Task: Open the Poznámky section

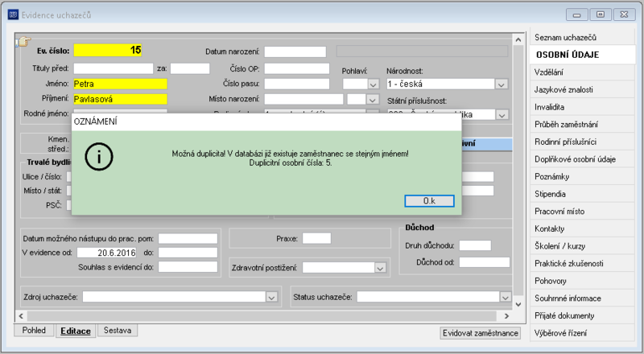Action: coord(582,176)
